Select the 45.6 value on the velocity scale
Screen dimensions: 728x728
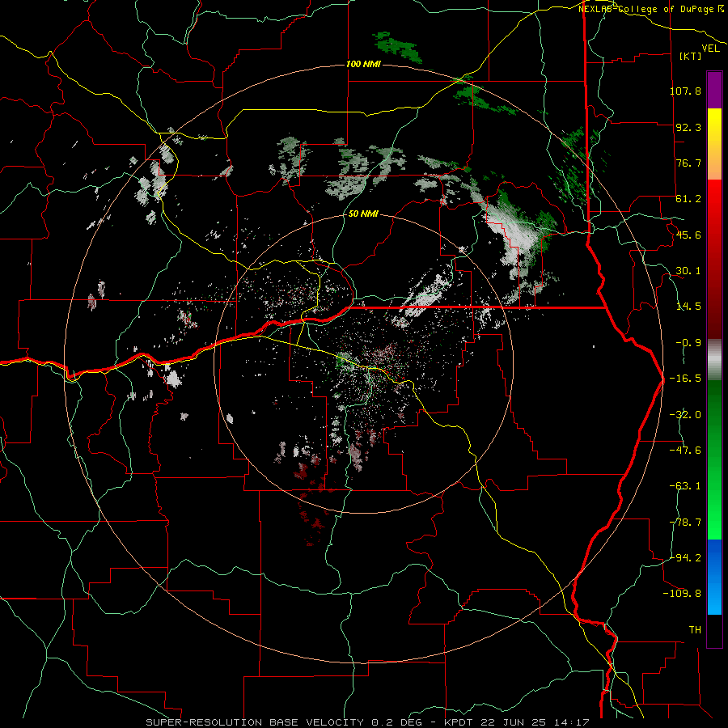(688, 235)
